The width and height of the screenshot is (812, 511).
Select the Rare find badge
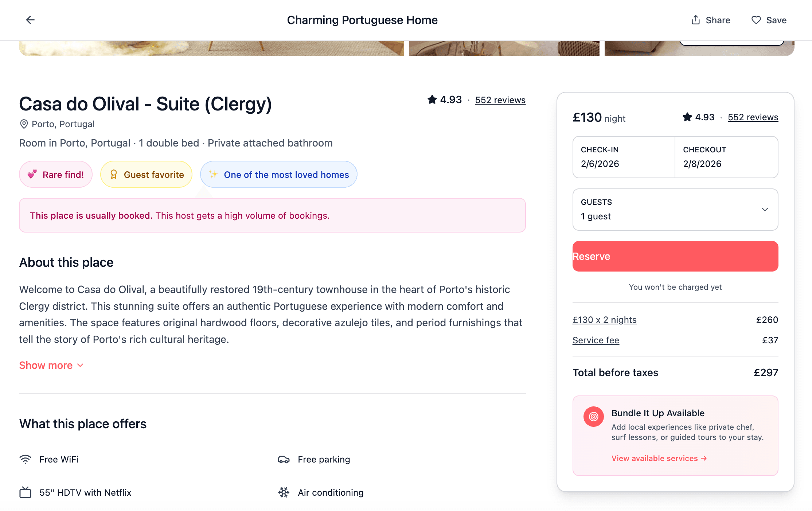pyautogui.click(x=55, y=174)
